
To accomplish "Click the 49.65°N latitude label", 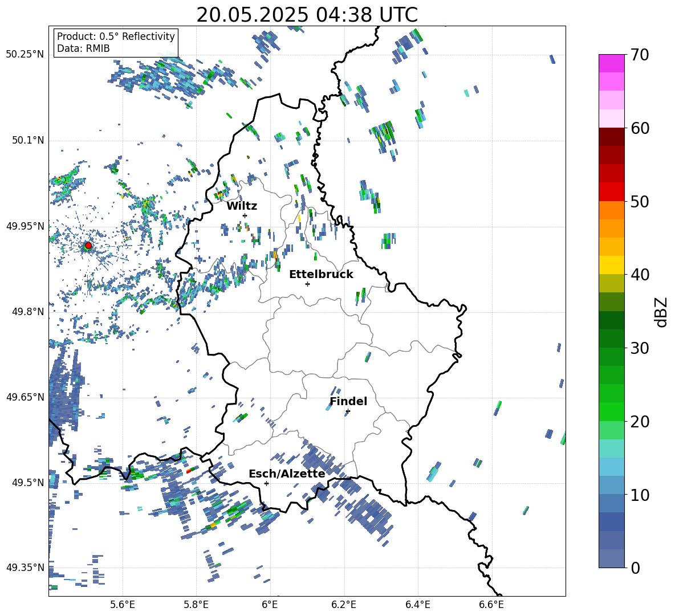I will tap(25, 397).
